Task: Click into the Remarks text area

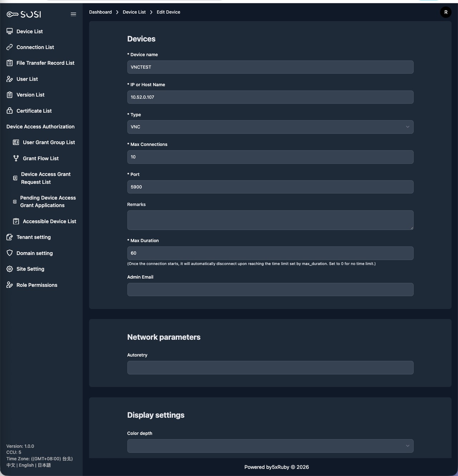Action: (271, 220)
